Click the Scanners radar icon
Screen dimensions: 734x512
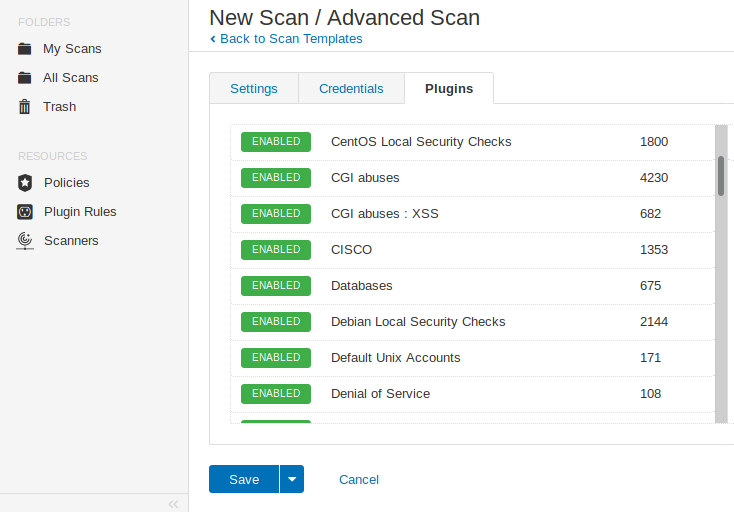pos(25,240)
